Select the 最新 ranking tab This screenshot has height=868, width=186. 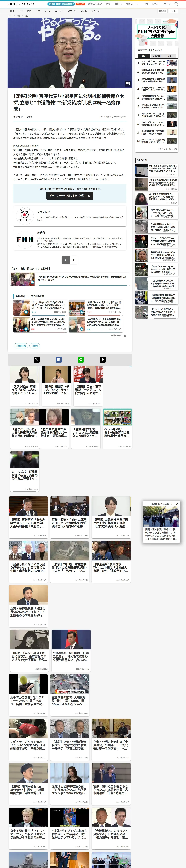(x=144, y=56)
